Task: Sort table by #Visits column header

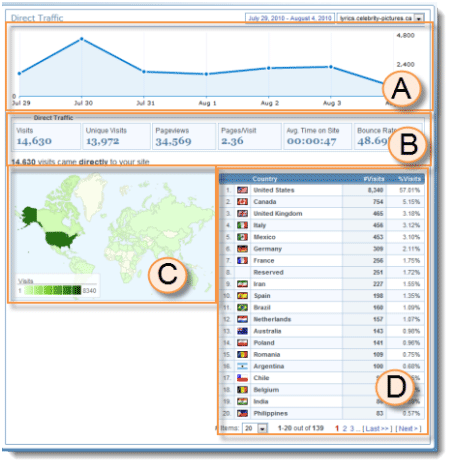Action: (374, 179)
